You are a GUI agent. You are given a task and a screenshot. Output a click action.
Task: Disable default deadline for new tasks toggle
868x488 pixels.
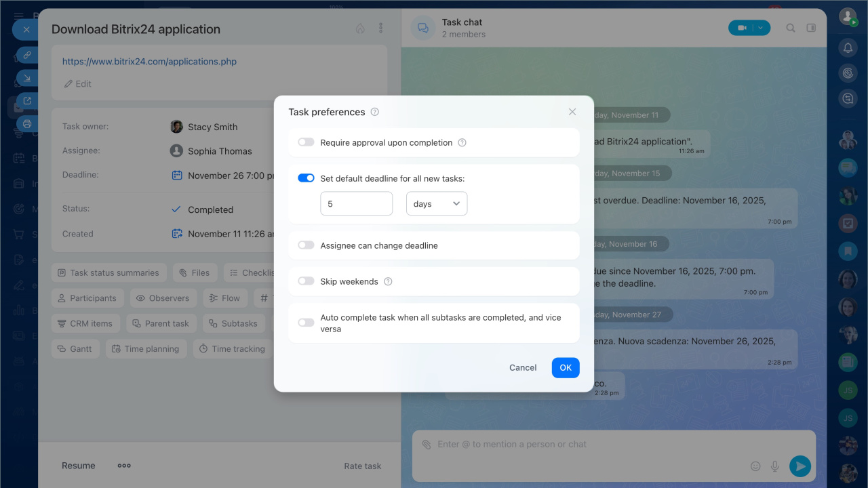coord(306,178)
